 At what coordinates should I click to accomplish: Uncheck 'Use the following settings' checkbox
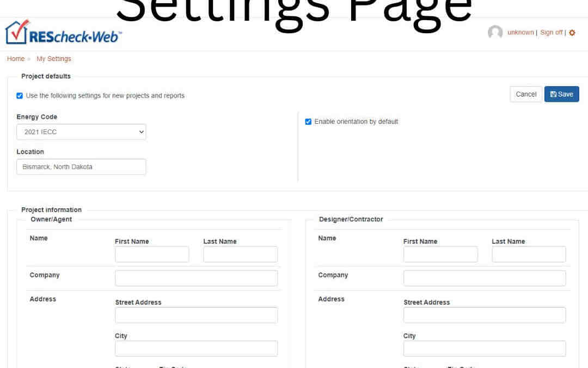pos(20,96)
